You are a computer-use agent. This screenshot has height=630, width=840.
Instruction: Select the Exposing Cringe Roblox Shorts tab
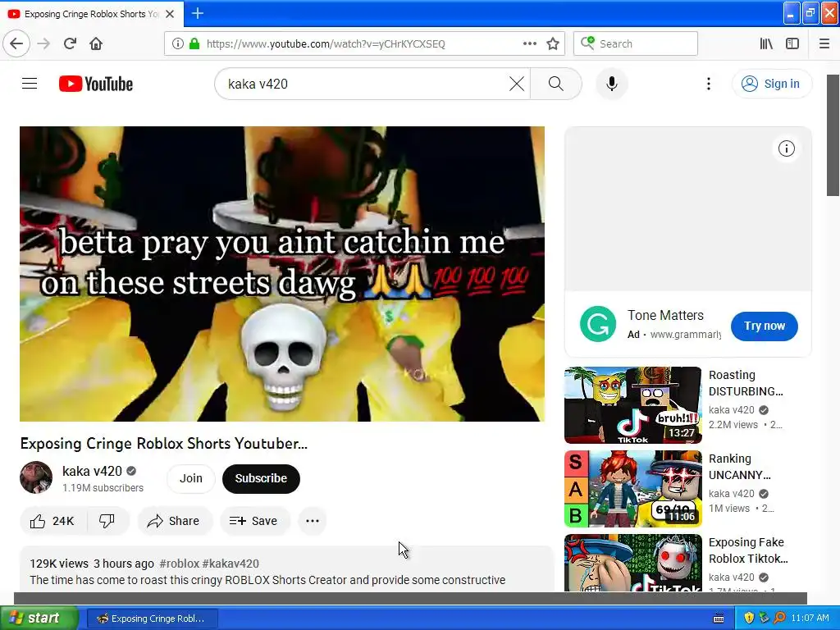point(92,14)
